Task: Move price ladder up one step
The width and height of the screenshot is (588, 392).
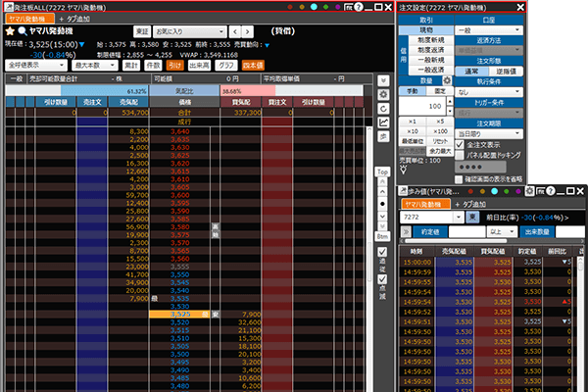Action: pos(382,192)
